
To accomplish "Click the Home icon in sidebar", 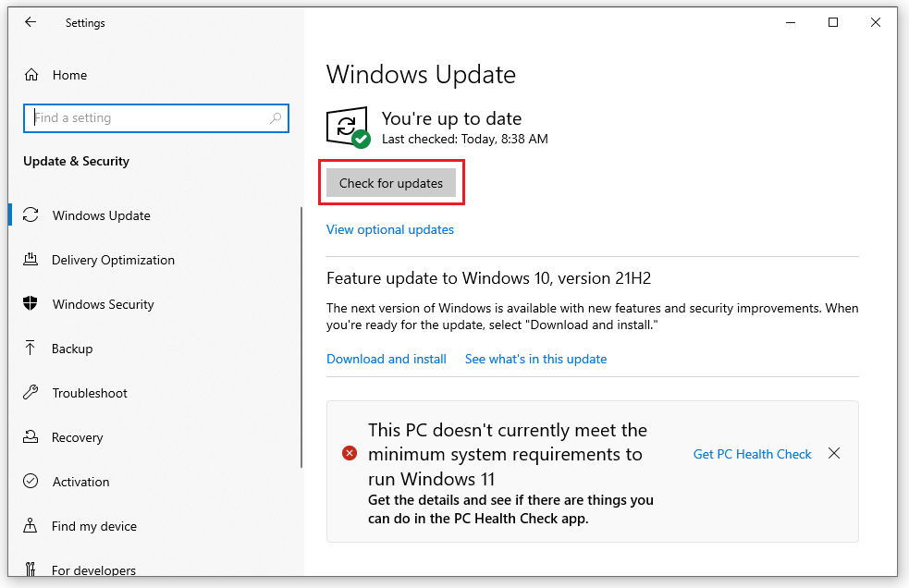I will 31,75.
